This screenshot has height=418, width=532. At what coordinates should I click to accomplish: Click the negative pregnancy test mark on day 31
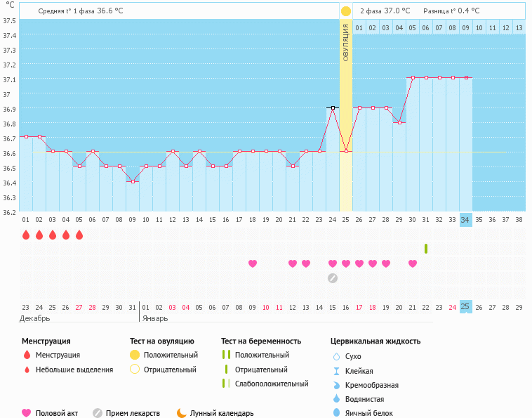click(426, 249)
